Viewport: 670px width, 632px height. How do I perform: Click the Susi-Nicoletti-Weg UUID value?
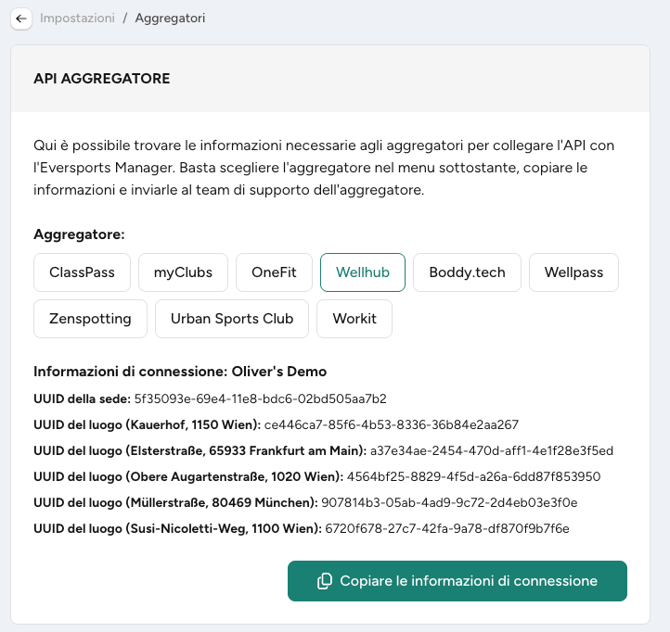pyautogui.click(x=447, y=529)
